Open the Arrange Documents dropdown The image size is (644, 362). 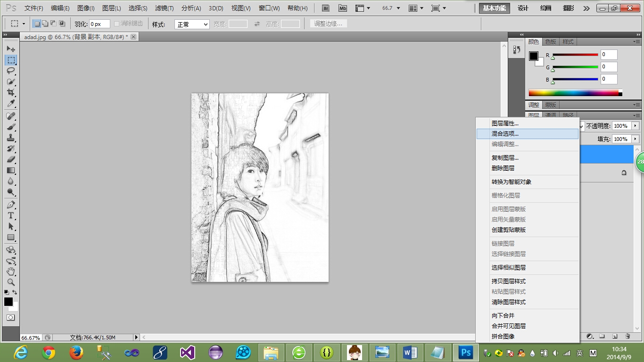click(x=416, y=8)
